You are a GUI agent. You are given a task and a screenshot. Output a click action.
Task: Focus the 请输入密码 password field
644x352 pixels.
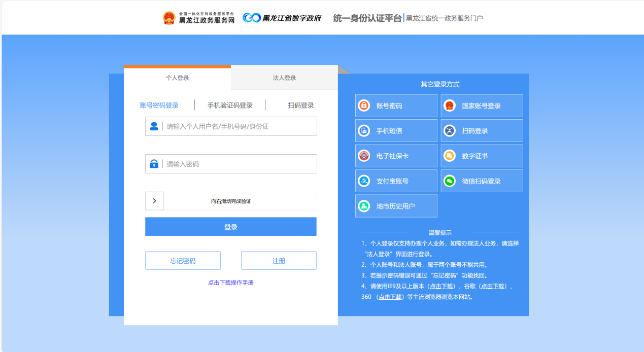click(x=239, y=164)
